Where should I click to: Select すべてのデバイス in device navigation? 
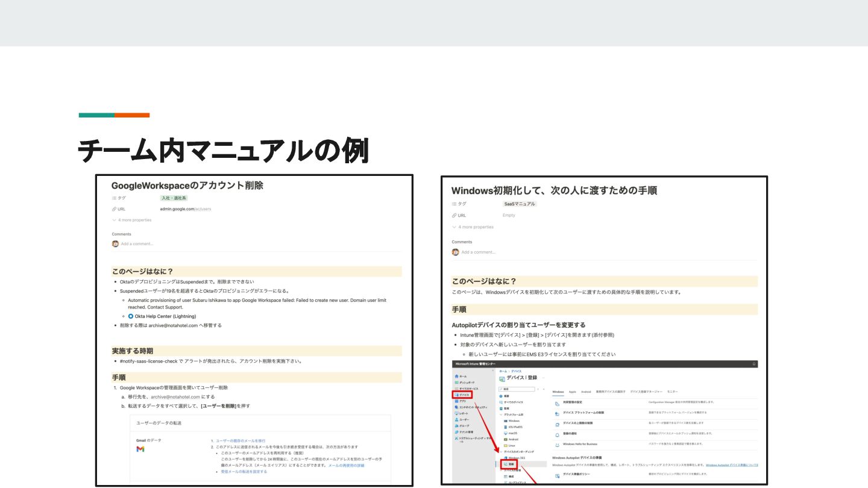click(x=511, y=402)
